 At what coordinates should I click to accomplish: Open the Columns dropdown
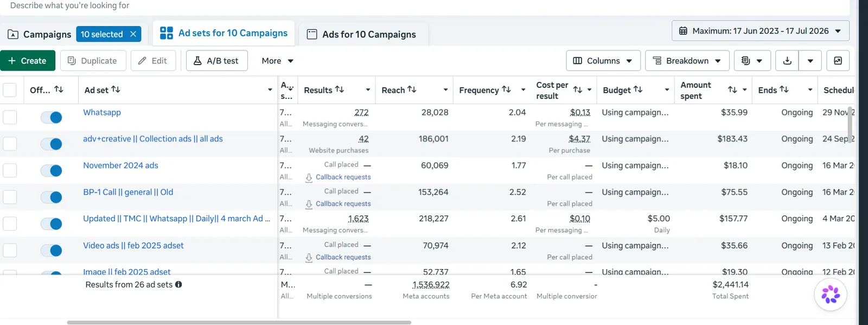[603, 61]
